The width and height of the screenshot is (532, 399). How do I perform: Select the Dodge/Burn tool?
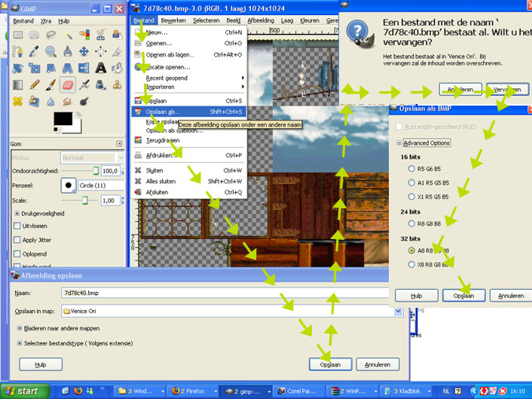pyautogui.click(x=84, y=101)
